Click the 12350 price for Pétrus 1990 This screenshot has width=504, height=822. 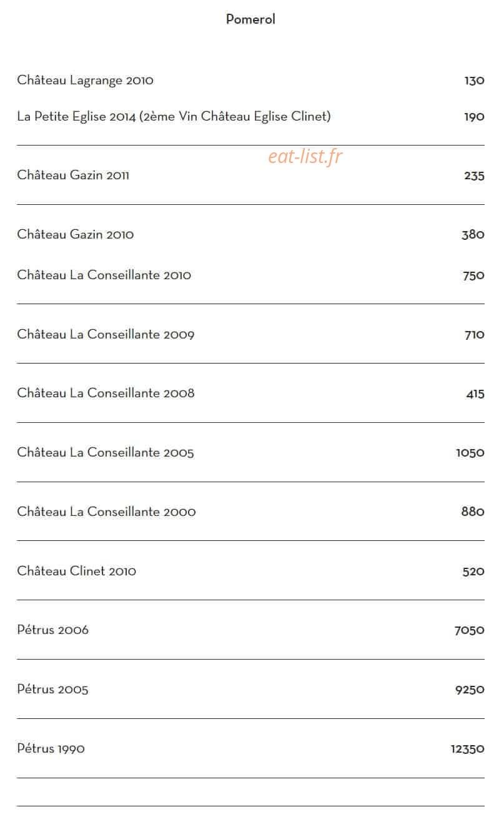(x=468, y=749)
